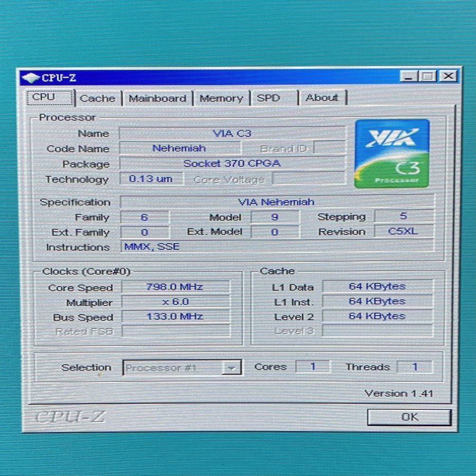Click the Name field showing VIA C3
Screen dimensions: 476x476
(233, 133)
